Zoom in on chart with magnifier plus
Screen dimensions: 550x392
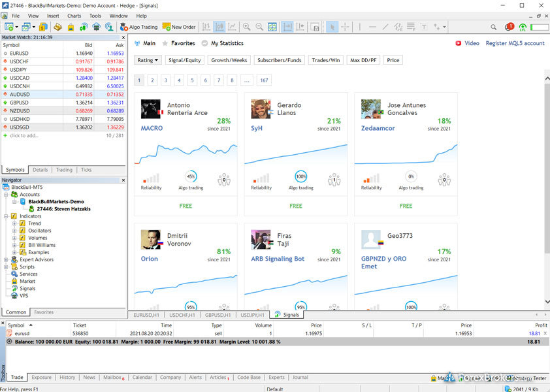coord(247,27)
